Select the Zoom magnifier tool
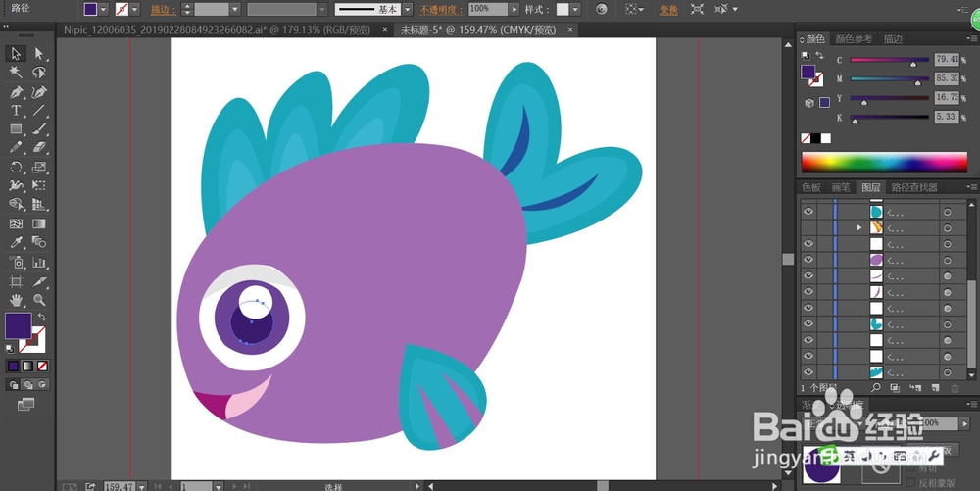Image resolution: width=980 pixels, height=491 pixels. [x=39, y=299]
